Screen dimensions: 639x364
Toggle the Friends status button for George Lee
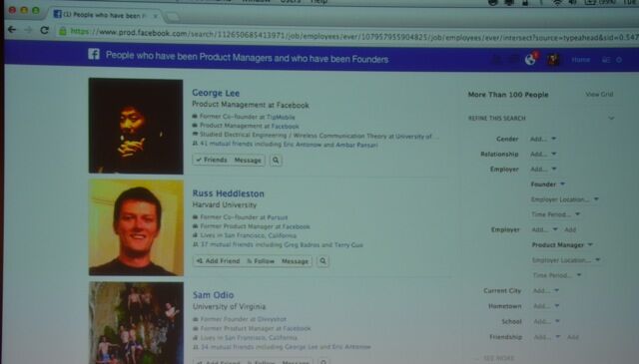click(212, 160)
